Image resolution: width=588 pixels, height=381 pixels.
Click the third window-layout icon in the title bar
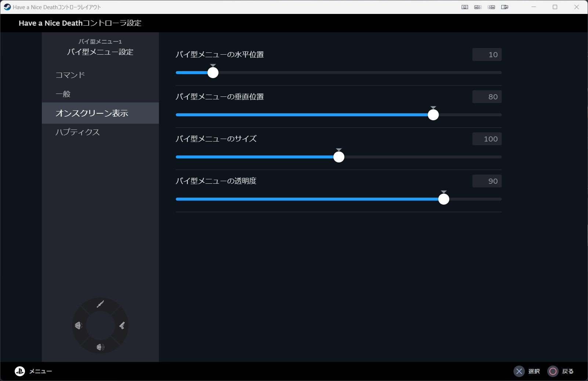pos(491,7)
